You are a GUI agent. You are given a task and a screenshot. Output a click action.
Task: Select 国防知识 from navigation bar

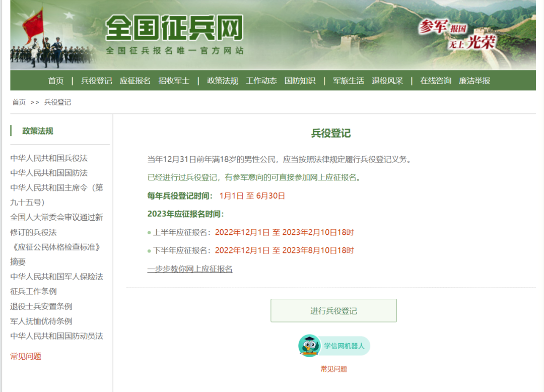(x=300, y=81)
